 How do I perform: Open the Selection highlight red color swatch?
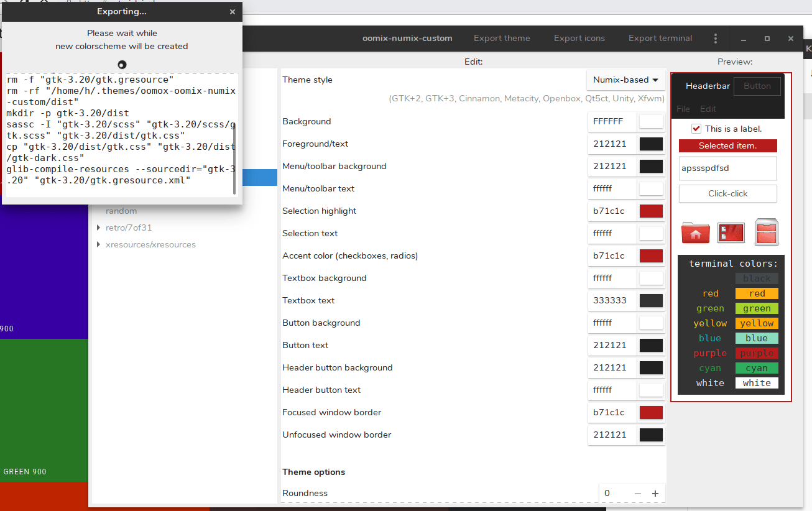(x=651, y=211)
